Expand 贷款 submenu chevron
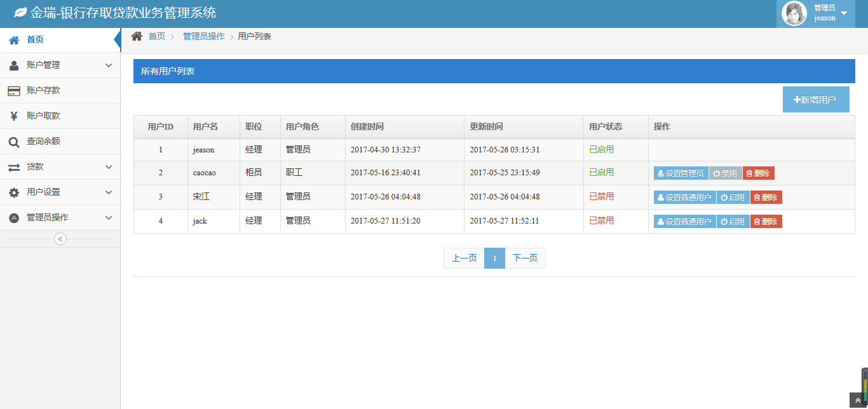The height and width of the screenshot is (409, 868). [x=109, y=167]
